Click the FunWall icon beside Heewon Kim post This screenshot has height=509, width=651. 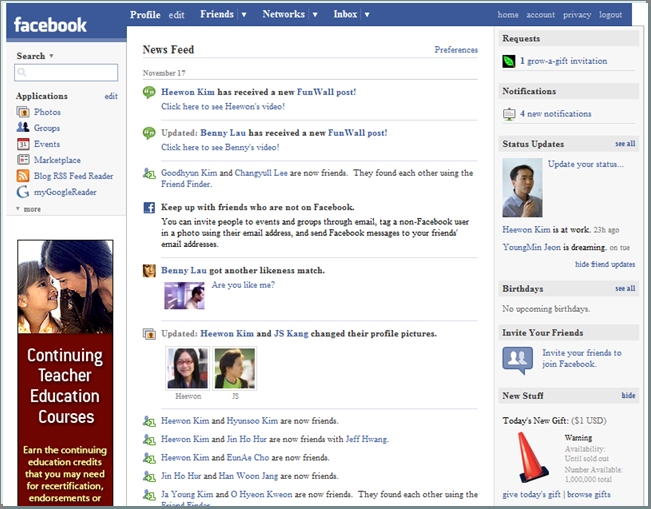tap(149, 92)
